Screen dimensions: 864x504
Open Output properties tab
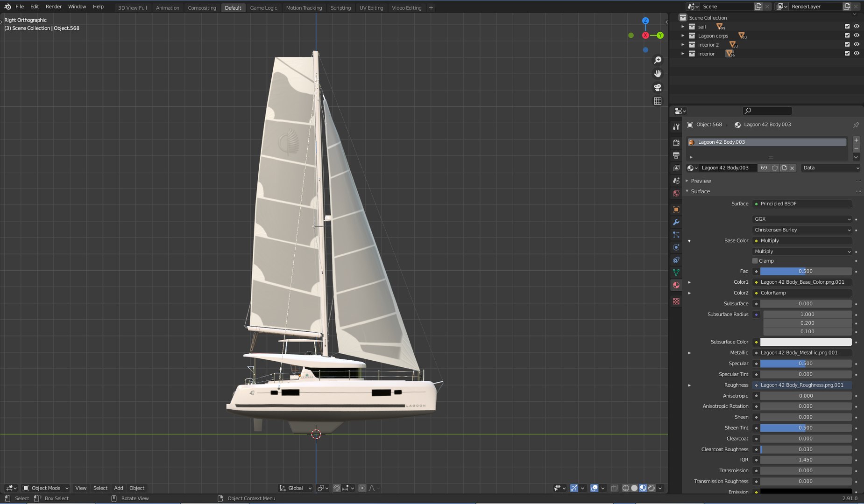tap(676, 155)
